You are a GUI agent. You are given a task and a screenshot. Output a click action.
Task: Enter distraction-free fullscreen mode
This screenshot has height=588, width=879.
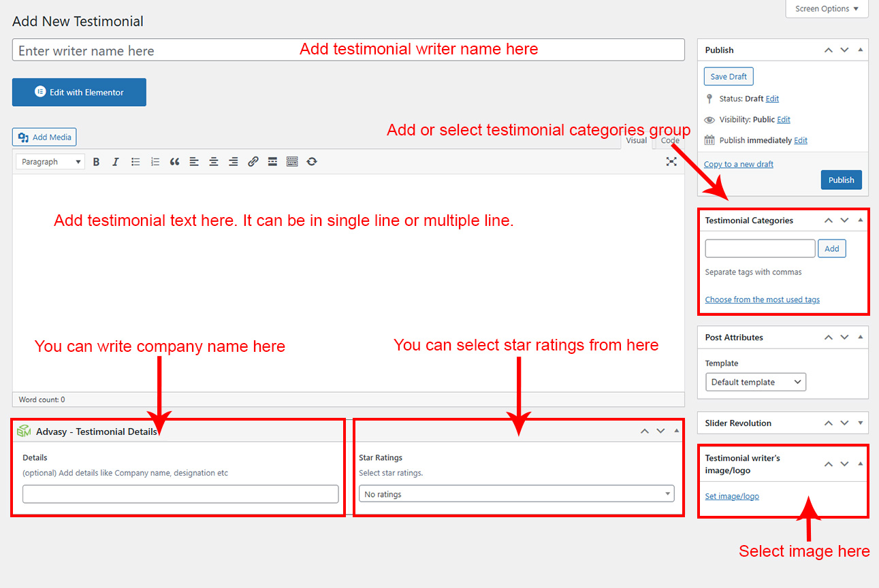tap(671, 162)
